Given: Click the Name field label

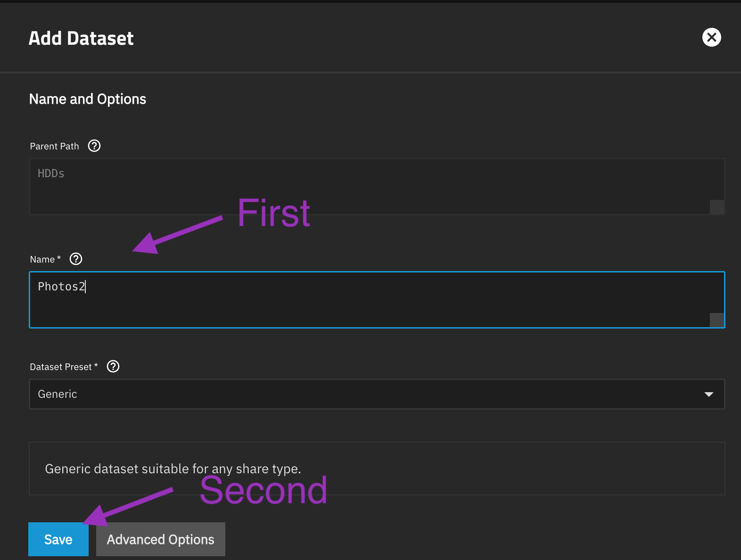Looking at the screenshot, I should (42, 259).
